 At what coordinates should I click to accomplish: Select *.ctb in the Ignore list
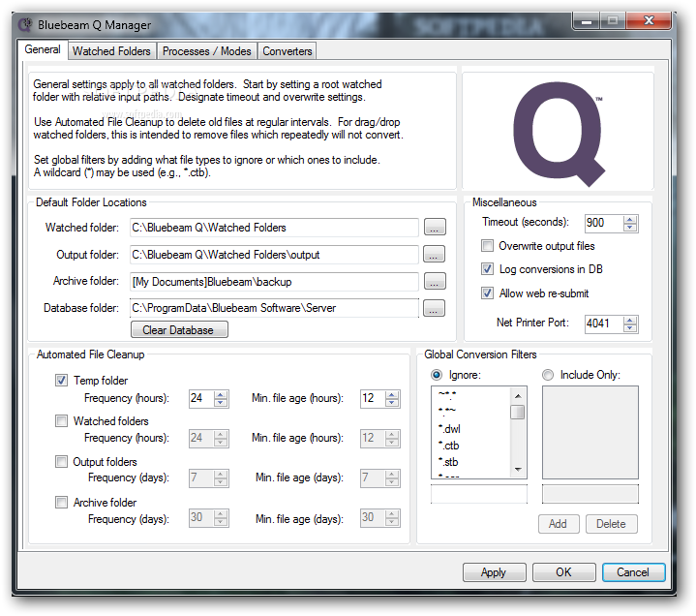449,446
